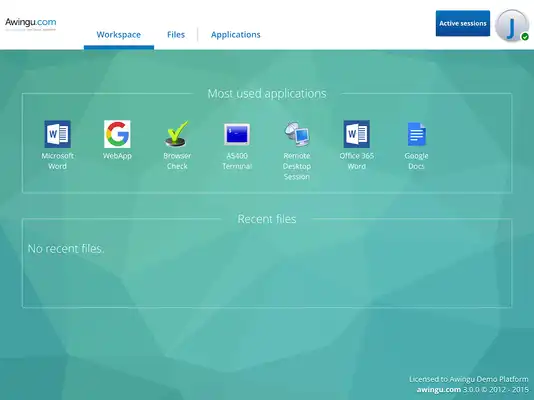The image size is (534, 400).
Task: Launch the Google Docs icon
Action: [x=417, y=134]
